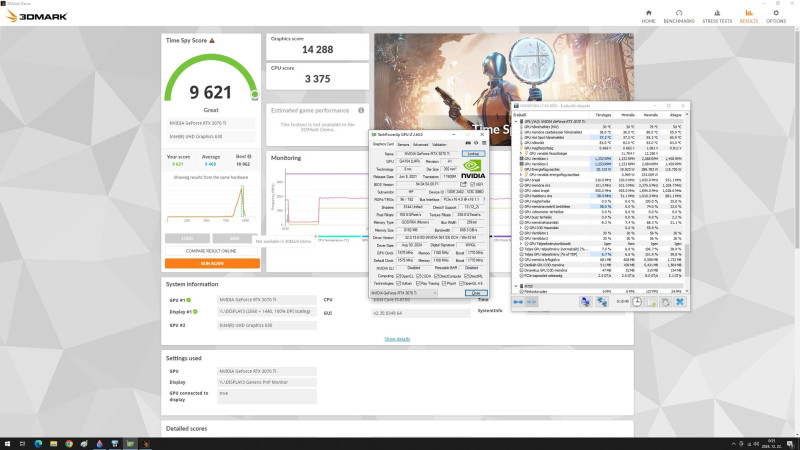Image resolution: width=800 pixels, height=450 pixels.
Task: Toggle the DirectML checkbox in GPU-Z
Action: [466, 276]
